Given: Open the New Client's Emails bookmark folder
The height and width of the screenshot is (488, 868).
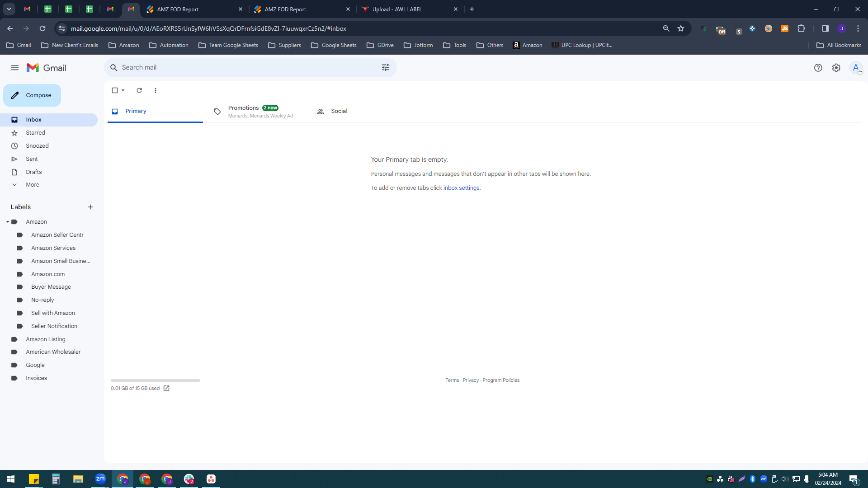Looking at the screenshot, I should pos(70,45).
